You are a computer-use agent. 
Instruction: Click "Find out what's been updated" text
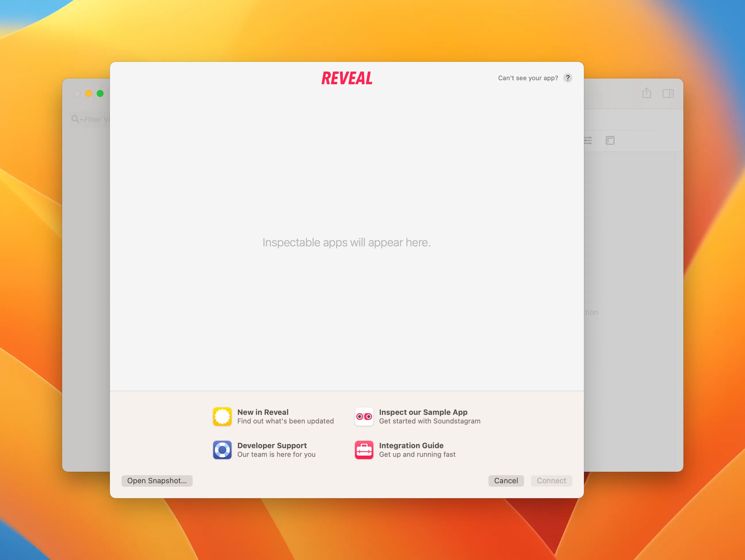point(285,421)
